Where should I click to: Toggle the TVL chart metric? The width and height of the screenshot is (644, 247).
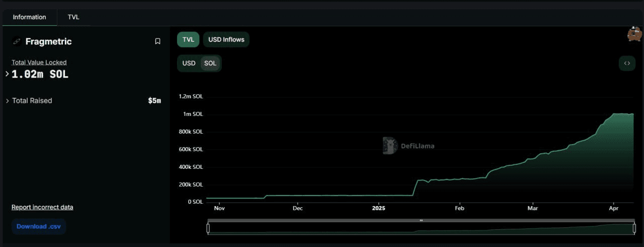[x=188, y=39]
